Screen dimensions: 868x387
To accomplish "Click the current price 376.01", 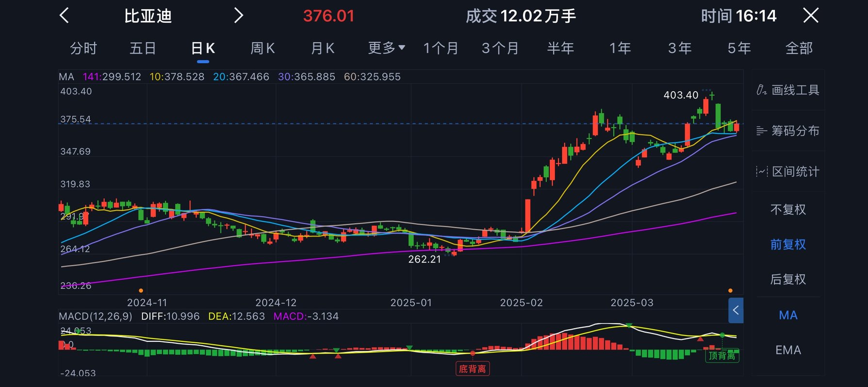I will [x=328, y=16].
